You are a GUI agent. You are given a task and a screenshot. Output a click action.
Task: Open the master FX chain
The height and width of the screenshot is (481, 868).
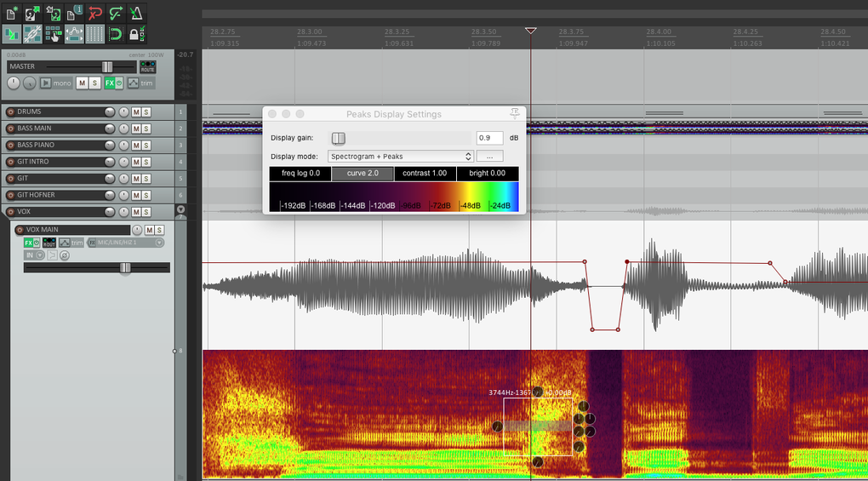point(109,83)
